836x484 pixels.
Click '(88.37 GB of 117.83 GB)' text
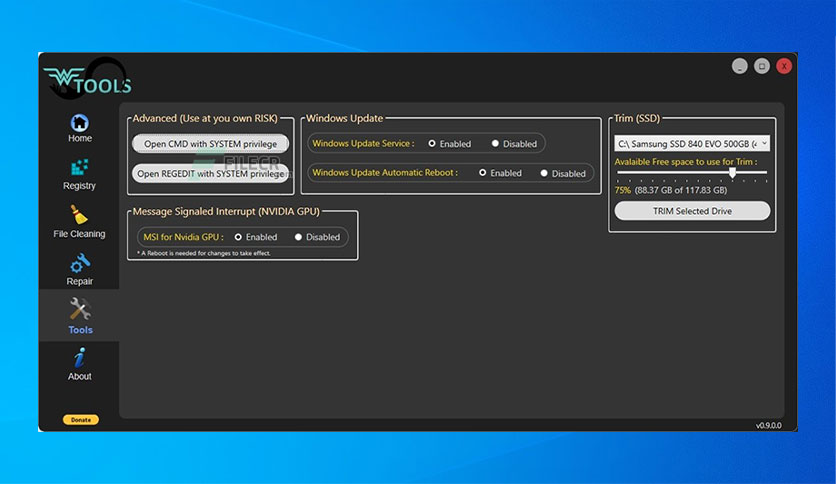click(x=681, y=190)
